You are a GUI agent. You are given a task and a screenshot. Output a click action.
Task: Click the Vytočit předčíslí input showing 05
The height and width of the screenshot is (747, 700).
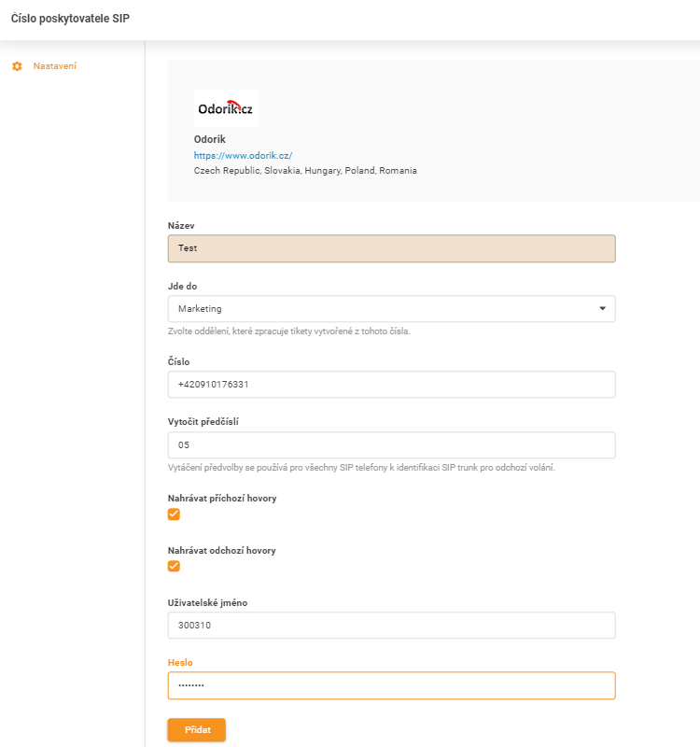pyautogui.click(x=392, y=444)
